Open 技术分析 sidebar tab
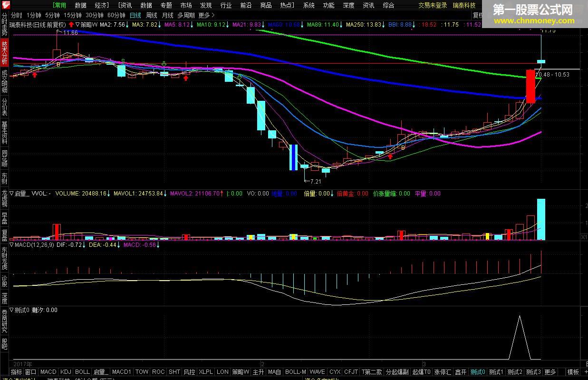The height and width of the screenshot is (380, 588). pyautogui.click(x=4, y=52)
